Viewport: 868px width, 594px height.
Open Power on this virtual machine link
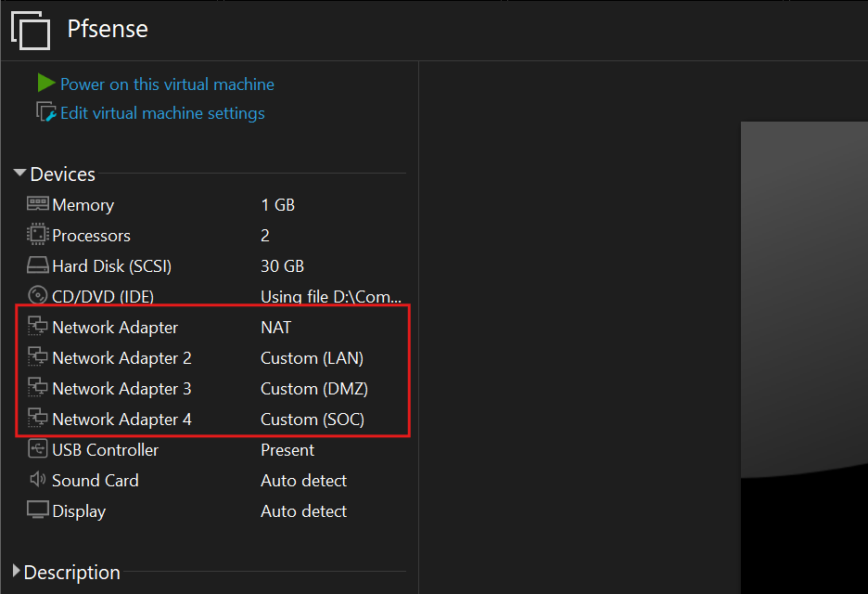(x=167, y=84)
